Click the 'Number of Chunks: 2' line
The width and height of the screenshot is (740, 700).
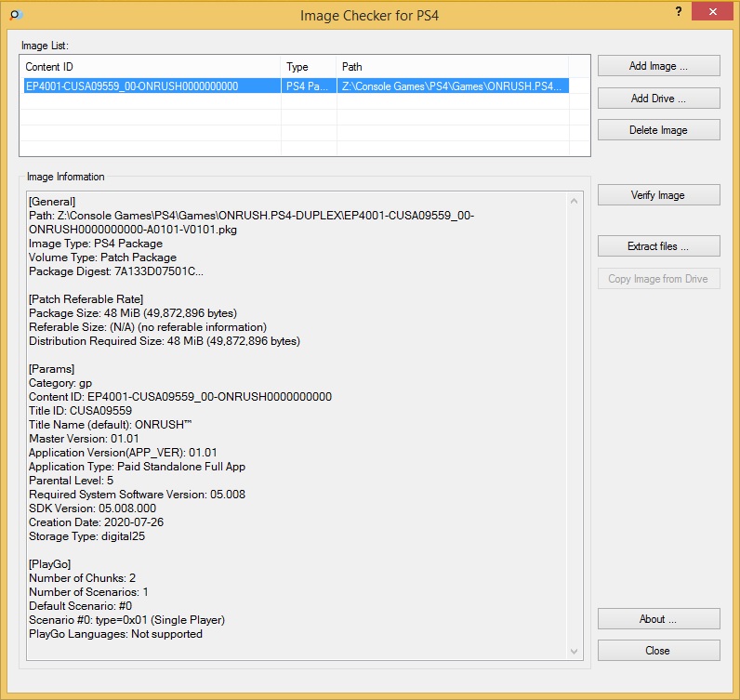pyautogui.click(x=82, y=577)
